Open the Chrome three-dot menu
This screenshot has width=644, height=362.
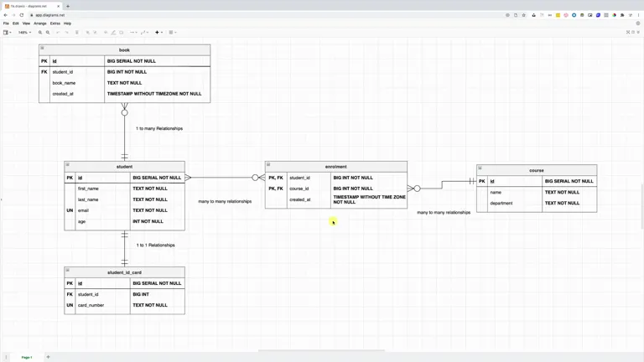pyautogui.click(x=639, y=15)
